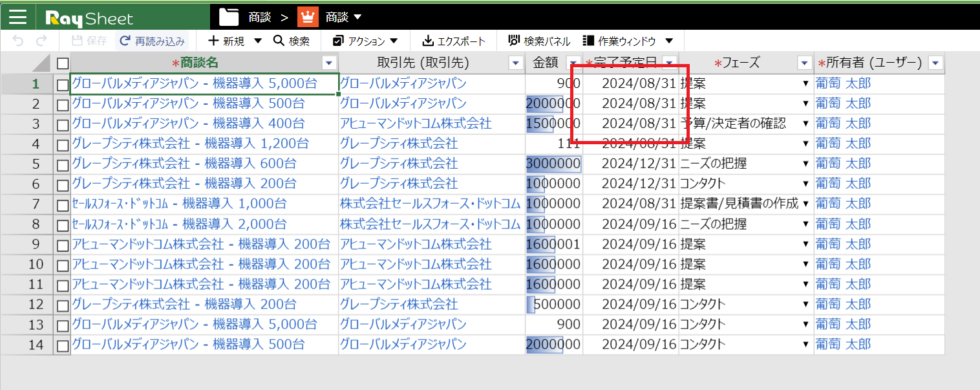Open row 3 予算/決定者の確認 phase dropdown
The height and width of the screenshot is (390, 980).
(x=805, y=124)
